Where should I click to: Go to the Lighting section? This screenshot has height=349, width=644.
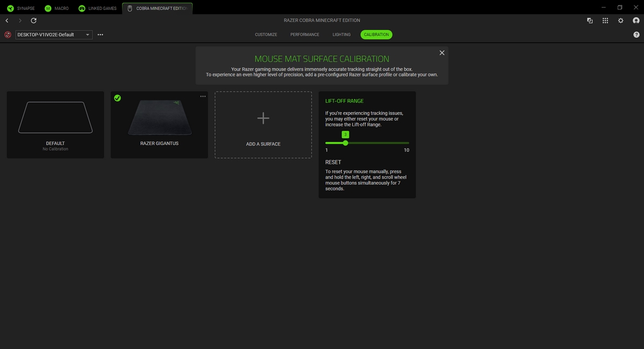click(341, 35)
